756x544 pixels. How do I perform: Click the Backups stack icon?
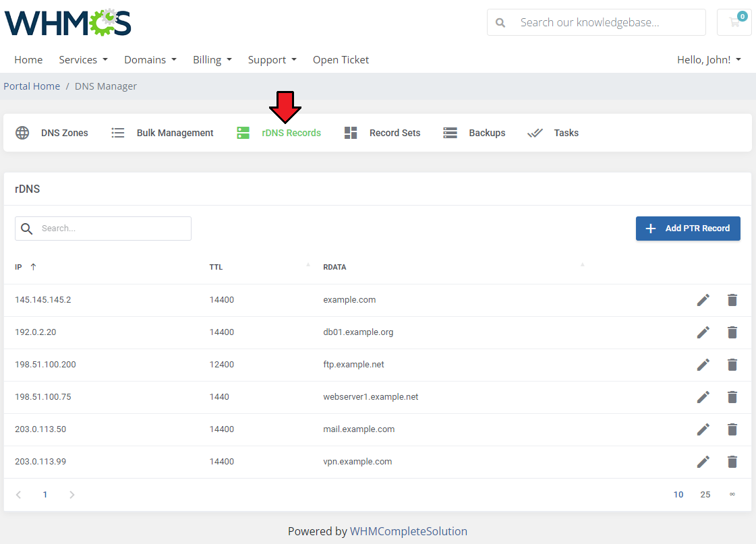coord(450,133)
